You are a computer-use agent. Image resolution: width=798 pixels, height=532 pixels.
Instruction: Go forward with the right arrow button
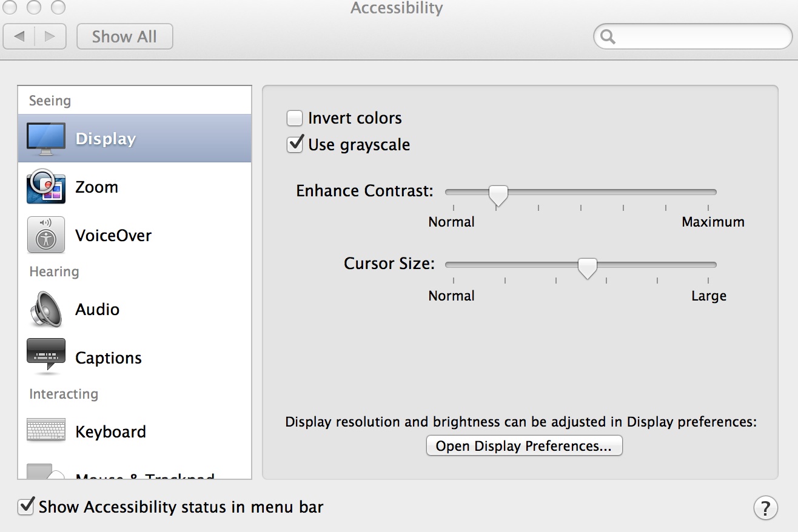[50, 36]
